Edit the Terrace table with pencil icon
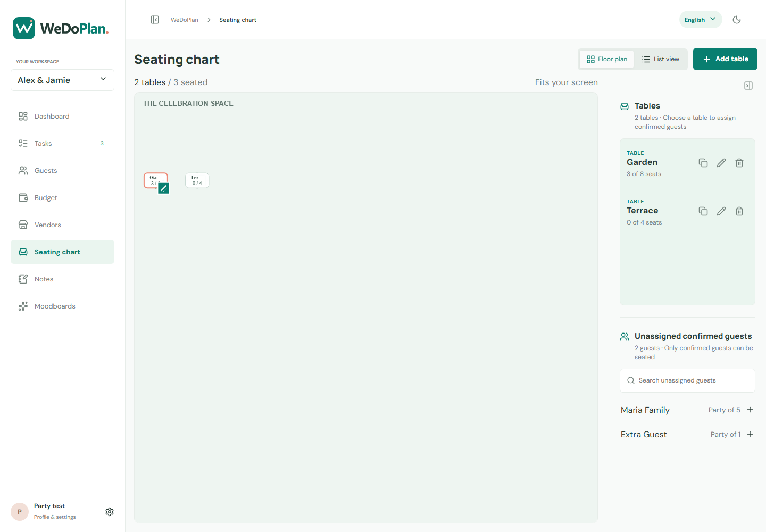The image size is (766, 532). pyautogui.click(x=721, y=211)
